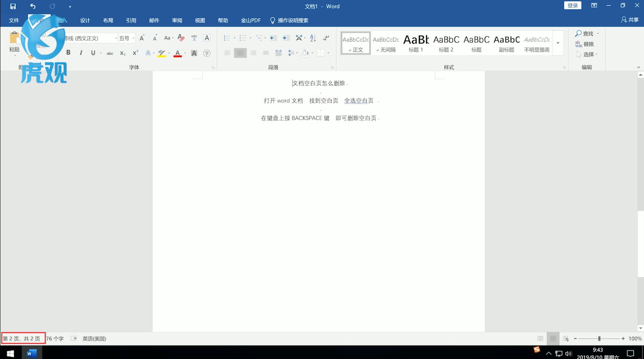Apply borders to paragraph
Image resolution: width=644 pixels, height=359 pixels.
(x=321, y=53)
